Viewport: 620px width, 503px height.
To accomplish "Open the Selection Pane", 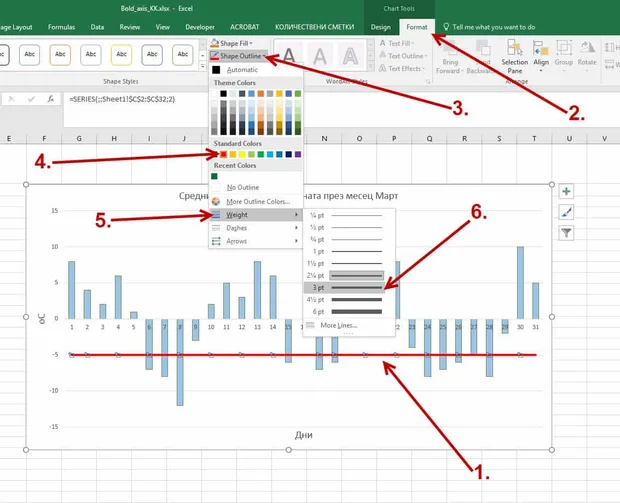I will coord(514,56).
